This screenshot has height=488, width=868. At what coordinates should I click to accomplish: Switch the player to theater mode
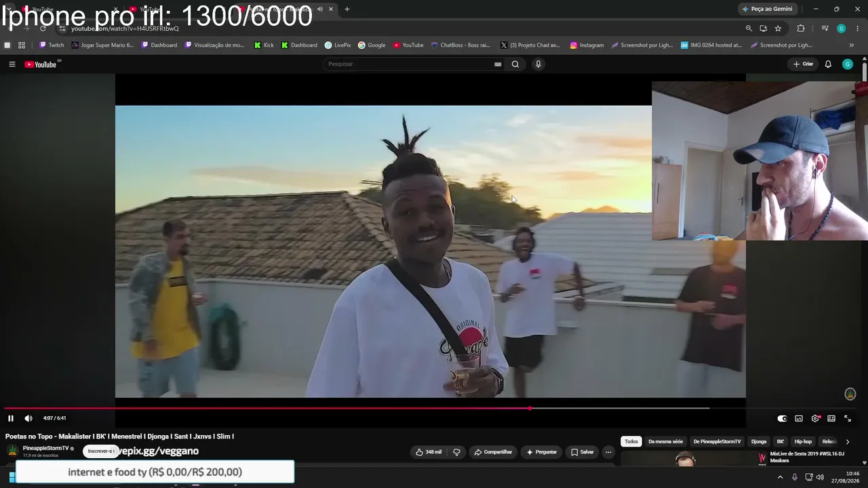[831, 418]
